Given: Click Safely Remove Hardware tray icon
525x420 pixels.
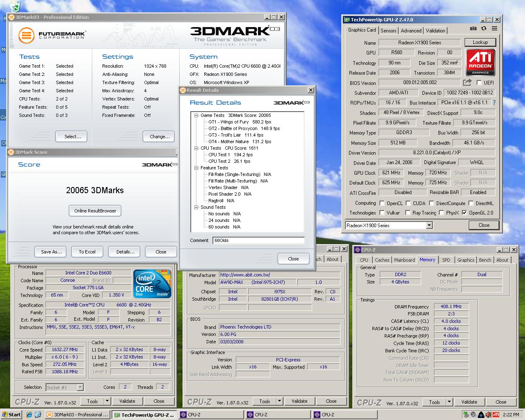Looking at the screenshot, I should coord(466,414).
